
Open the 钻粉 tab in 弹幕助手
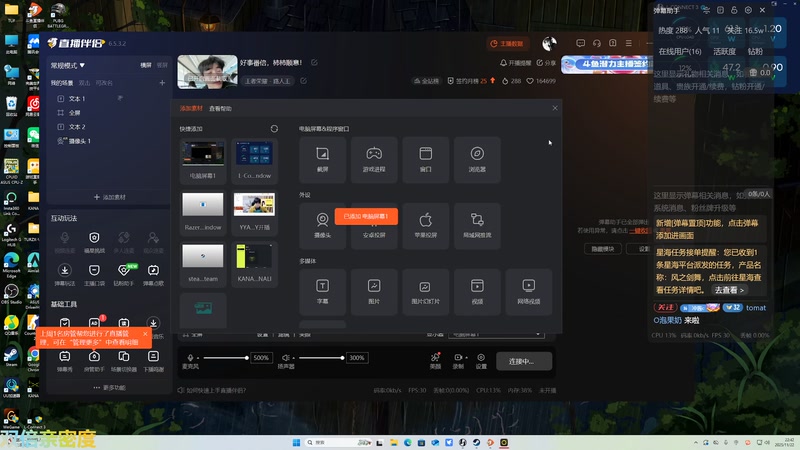click(755, 52)
